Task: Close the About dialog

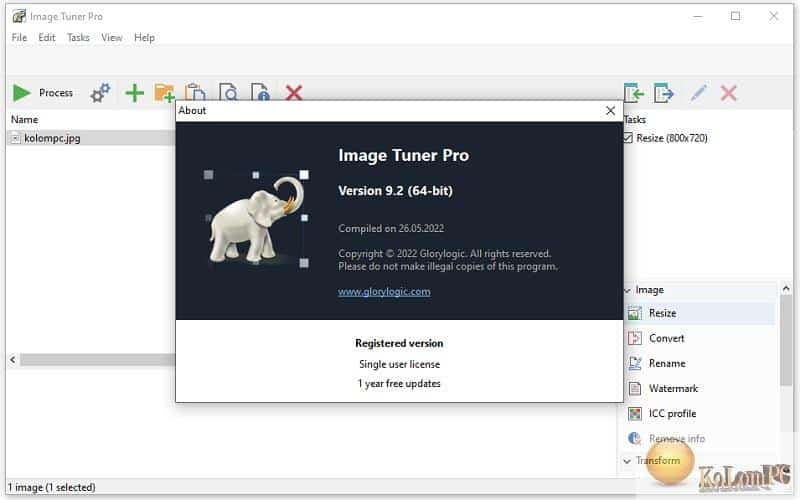Action: point(610,111)
